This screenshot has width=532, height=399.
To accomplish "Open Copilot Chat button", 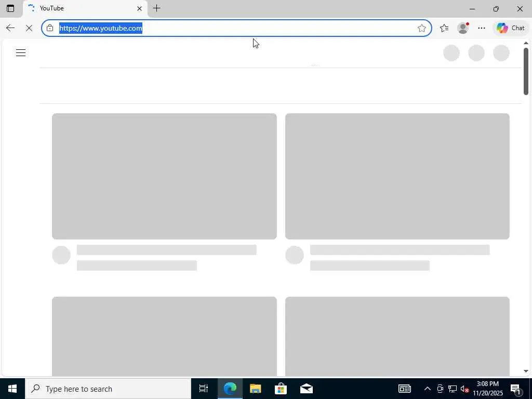I will (511, 28).
